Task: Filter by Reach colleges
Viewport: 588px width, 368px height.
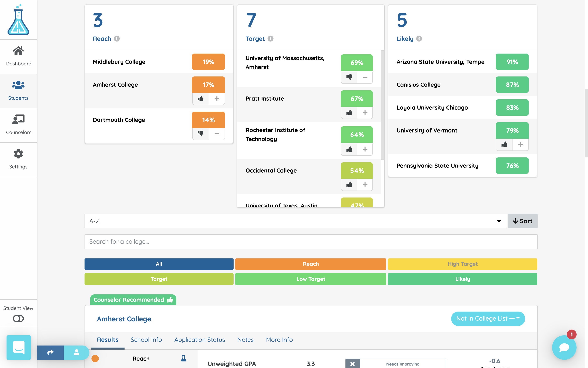Action: coord(311,264)
